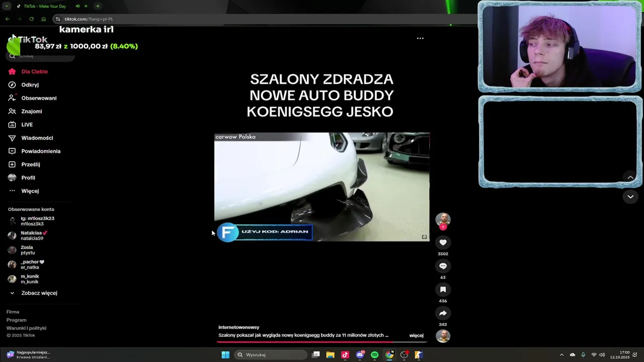Go to the previous video up chevron
644x362 pixels.
[630, 177]
